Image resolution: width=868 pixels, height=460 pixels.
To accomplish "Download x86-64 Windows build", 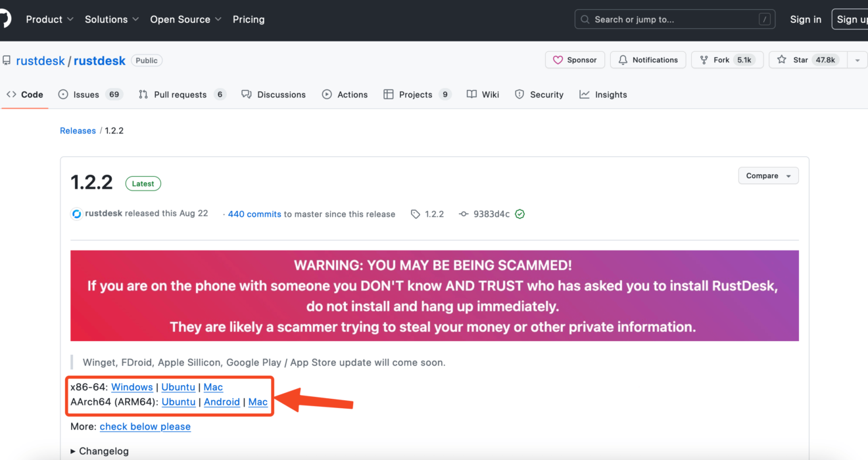I will click(132, 387).
